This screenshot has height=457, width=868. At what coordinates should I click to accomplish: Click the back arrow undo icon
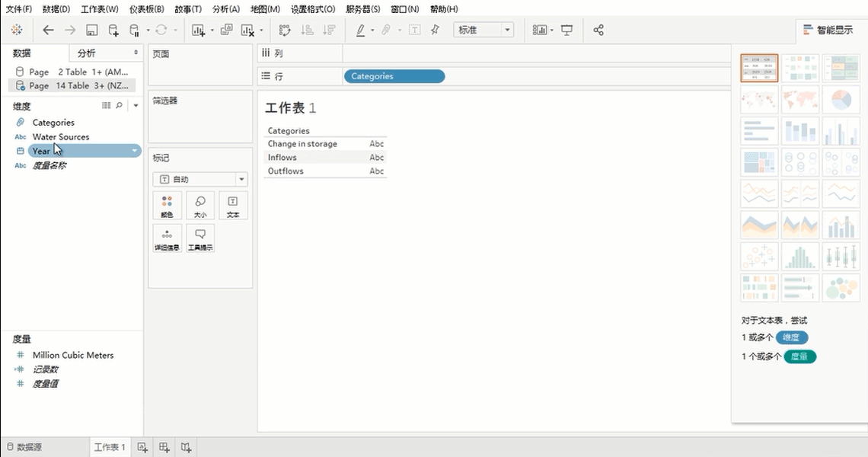point(49,30)
